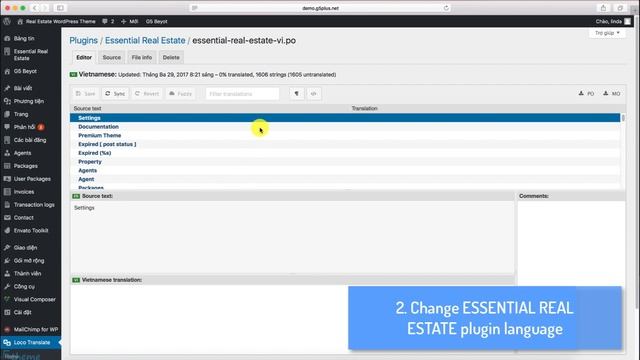Go back in Safari
This screenshot has height=360, width=640.
pyautogui.click(x=35, y=8)
